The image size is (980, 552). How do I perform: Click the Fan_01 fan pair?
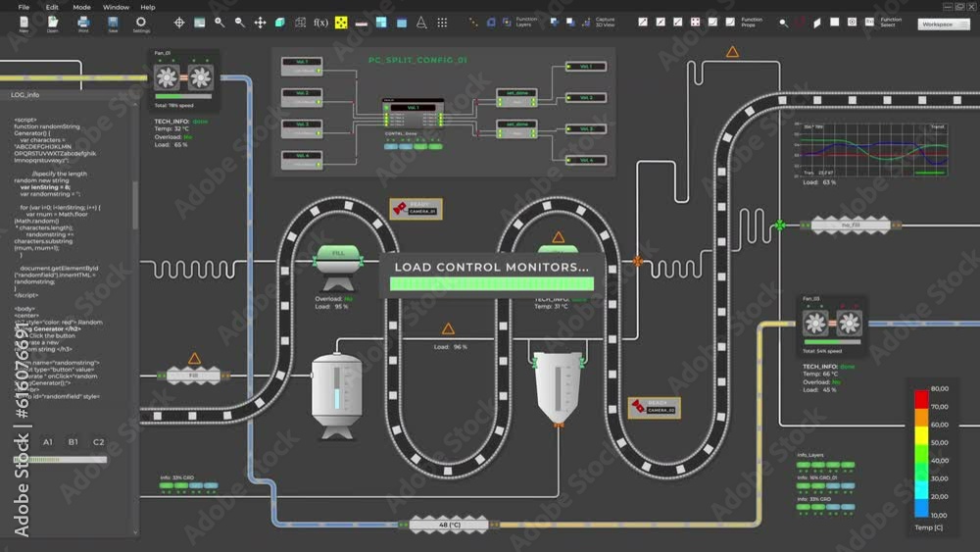(x=183, y=77)
